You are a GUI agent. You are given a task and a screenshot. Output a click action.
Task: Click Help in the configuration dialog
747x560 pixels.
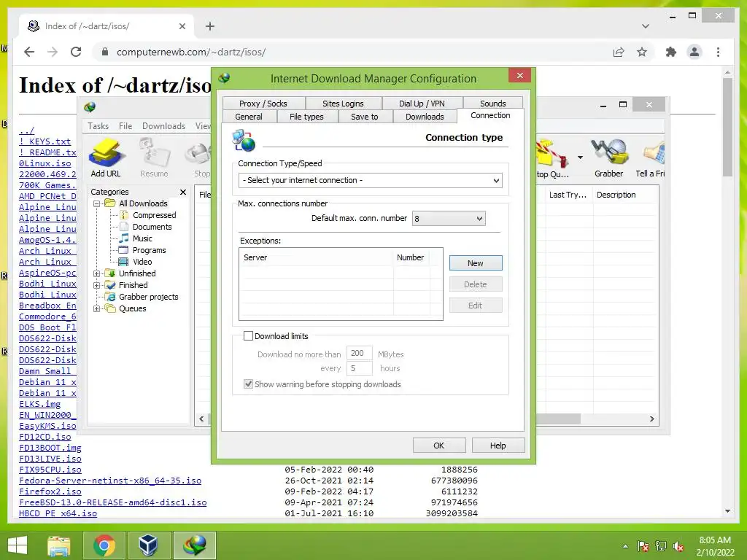[498, 446]
